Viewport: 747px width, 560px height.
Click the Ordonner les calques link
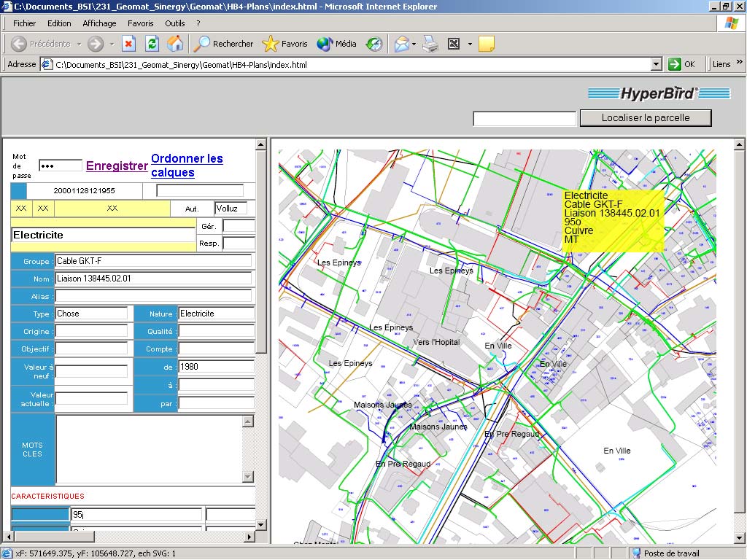[187, 166]
